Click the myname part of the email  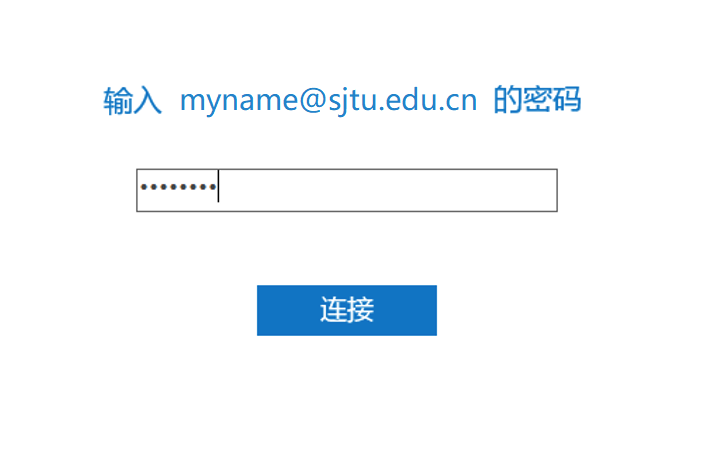pos(239,101)
